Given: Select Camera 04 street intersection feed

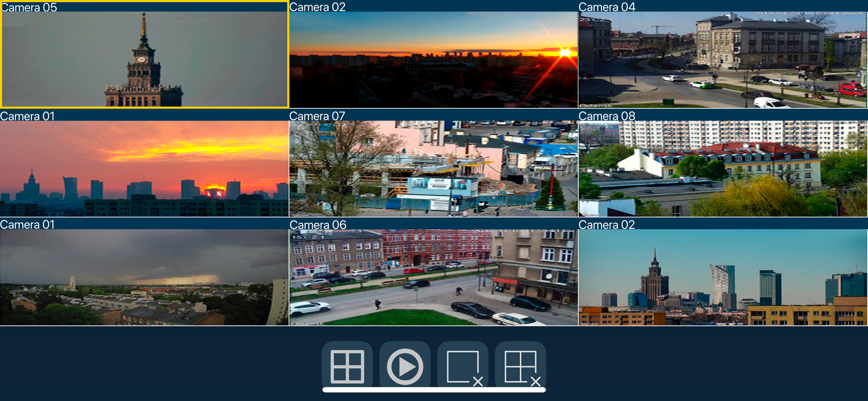Looking at the screenshot, I should tap(723, 59).
